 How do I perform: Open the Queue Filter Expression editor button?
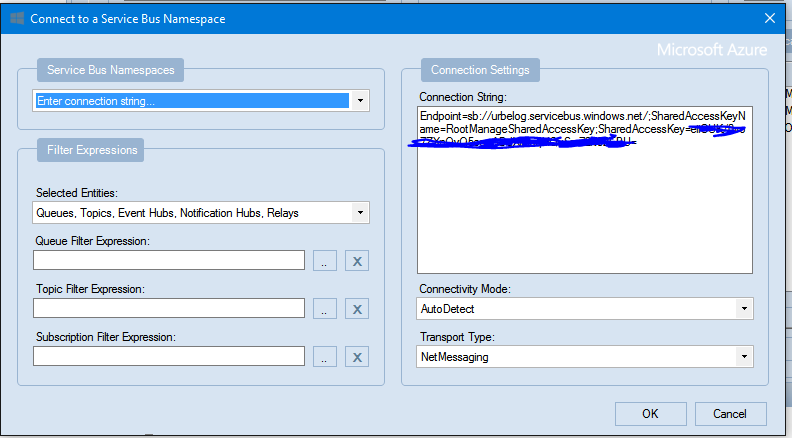[x=325, y=260]
